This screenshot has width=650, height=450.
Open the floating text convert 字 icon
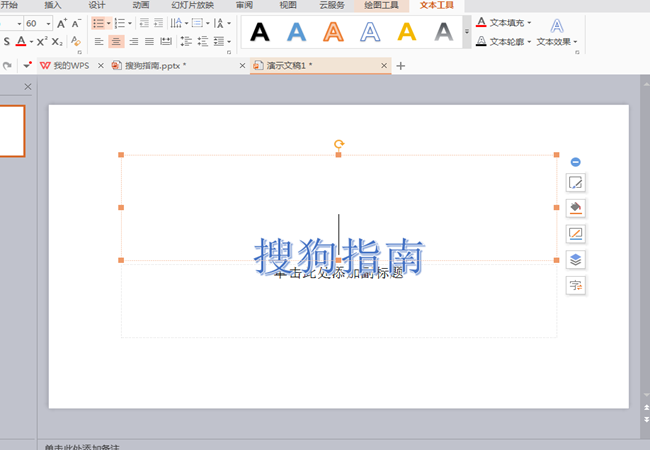575,285
